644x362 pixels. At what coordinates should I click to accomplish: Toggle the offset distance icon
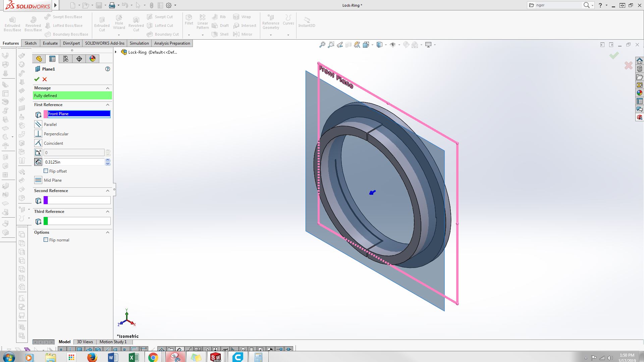coord(38,162)
